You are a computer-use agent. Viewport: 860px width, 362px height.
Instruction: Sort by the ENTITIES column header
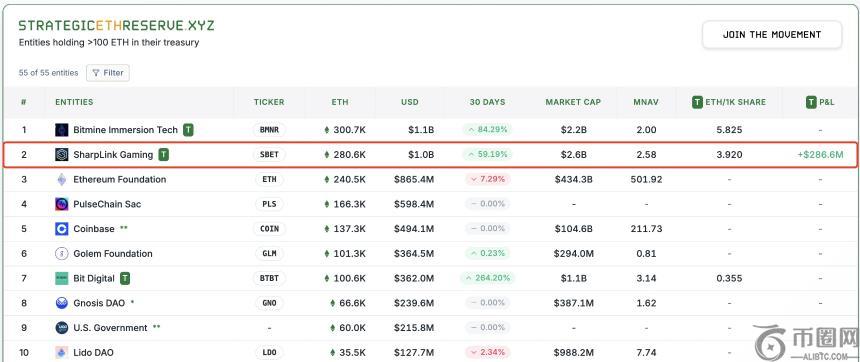(x=74, y=102)
